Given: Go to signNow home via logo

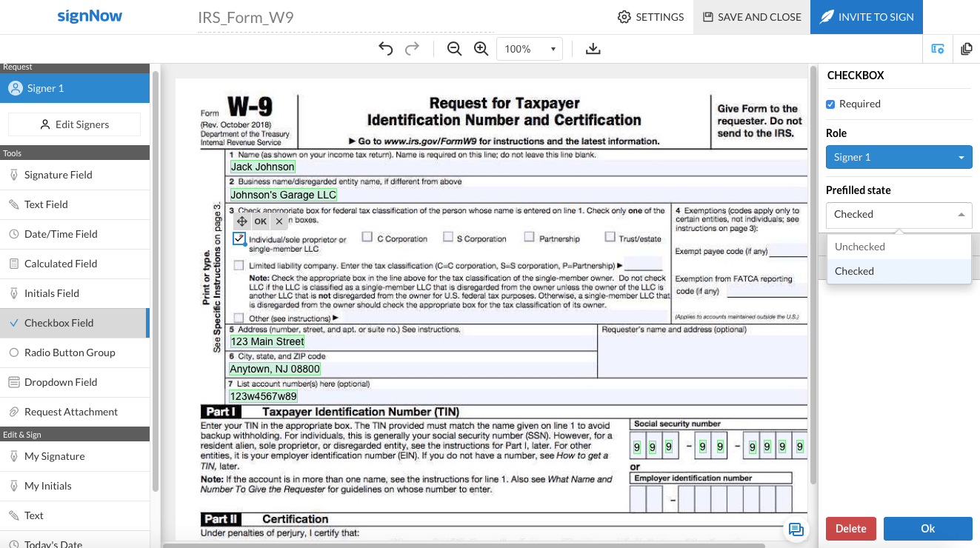Looking at the screenshot, I should (90, 16).
